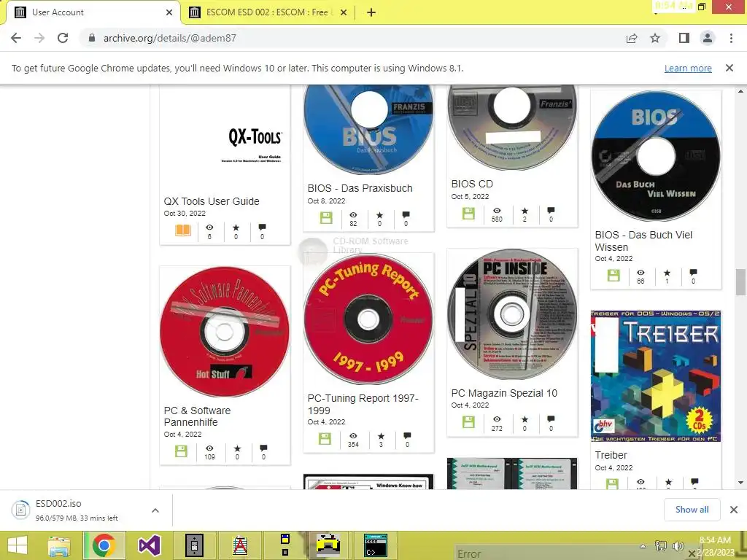Click the archive.org address bar

[x=352, y=38]
